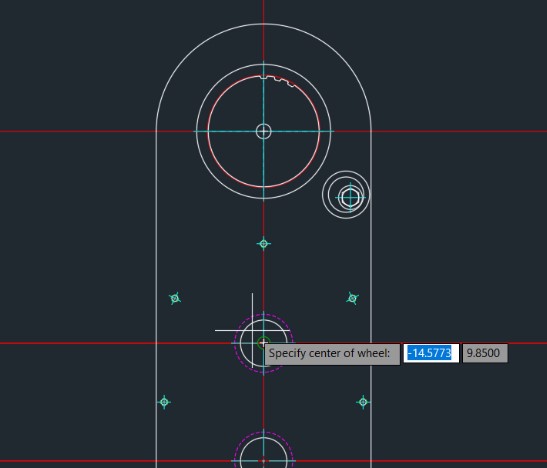Screen dimensions: 547x468
Task: Pick the rotated point marker right of the wheel
Action: point(352,298)
